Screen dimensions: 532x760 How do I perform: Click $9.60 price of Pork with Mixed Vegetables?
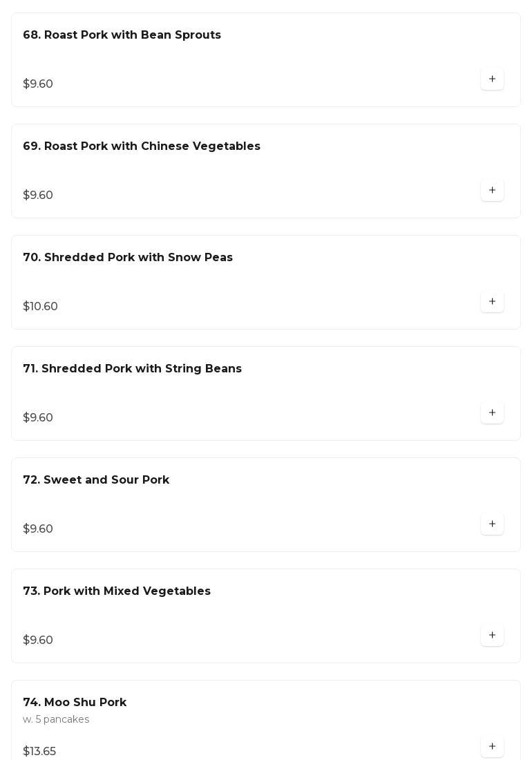coord(38,640)
